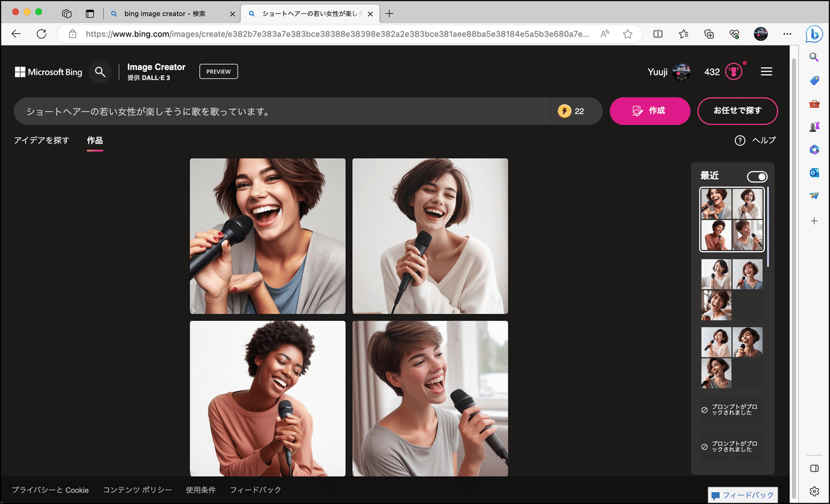Switch to the 'bing image creator - 検索' tab
Viewport: 830px width, 504px height.
(172, 14)
